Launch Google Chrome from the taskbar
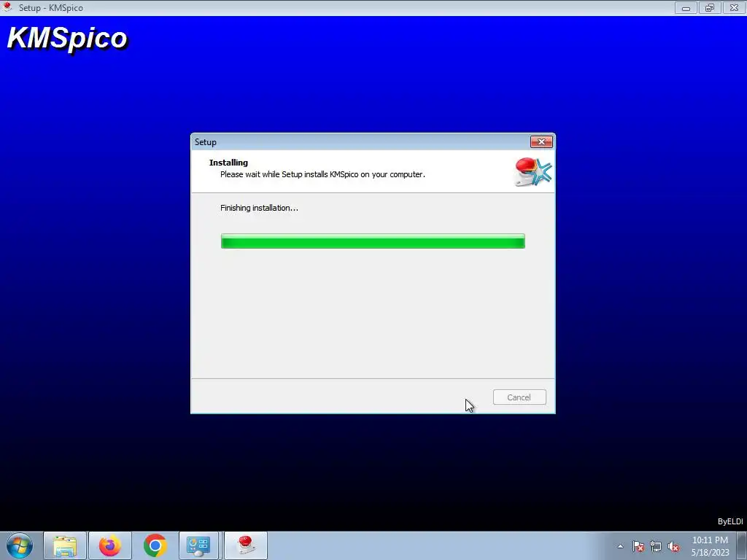This screenshot has height=560, width=747. pyautogui.click(x=155, y=545)
